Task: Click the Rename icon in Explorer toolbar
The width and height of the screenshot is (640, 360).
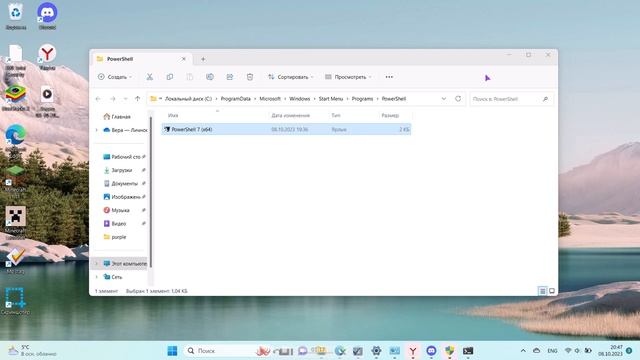Action: [x=210, y=77]
